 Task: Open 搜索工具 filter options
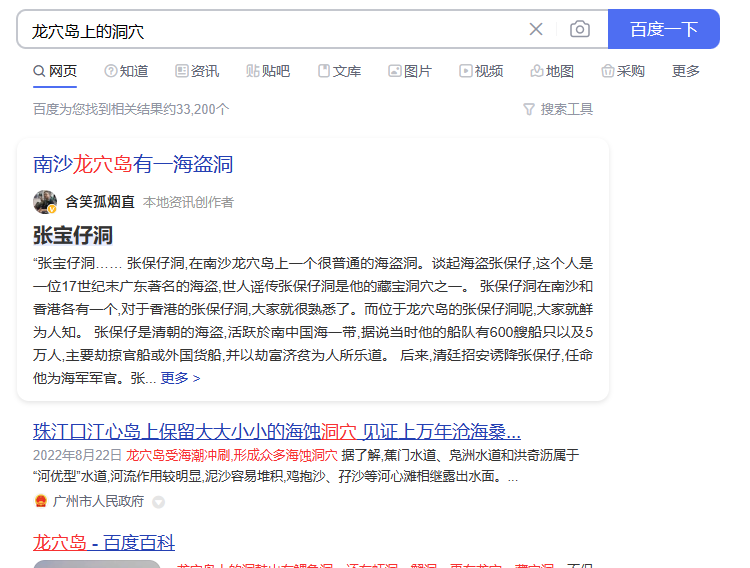pos(558,110)
